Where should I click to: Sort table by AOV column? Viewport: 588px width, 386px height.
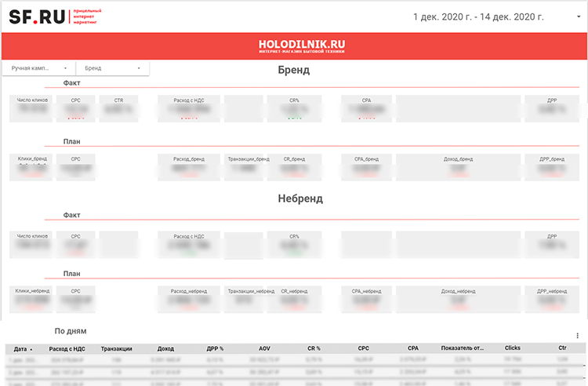[264, 348]
